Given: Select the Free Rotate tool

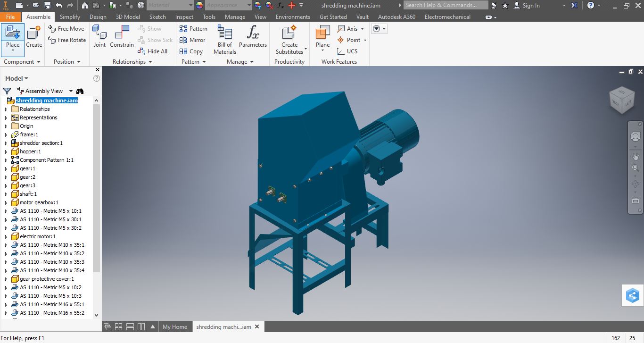Looking at the screenshot, I should click(x=67, y=40).
